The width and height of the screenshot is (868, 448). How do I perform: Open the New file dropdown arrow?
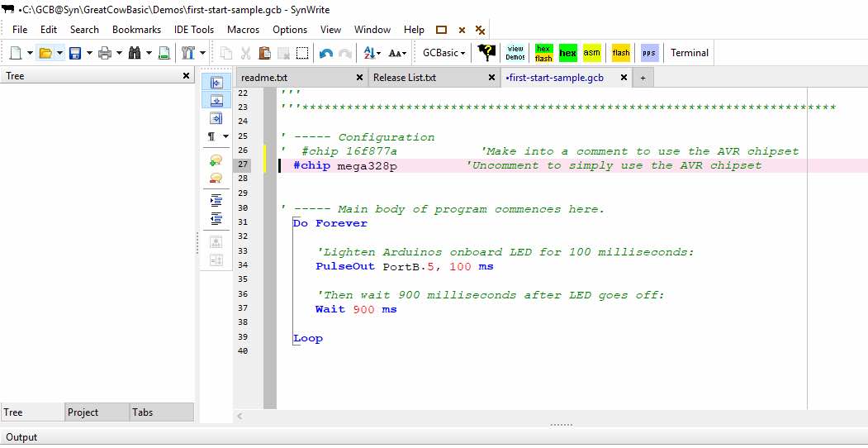point(30,53)
